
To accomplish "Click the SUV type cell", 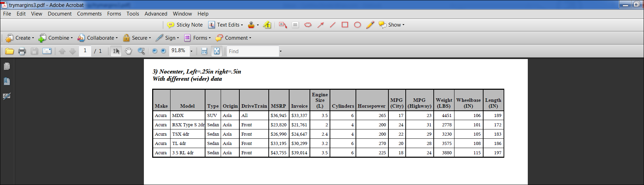I will (212, 115).
